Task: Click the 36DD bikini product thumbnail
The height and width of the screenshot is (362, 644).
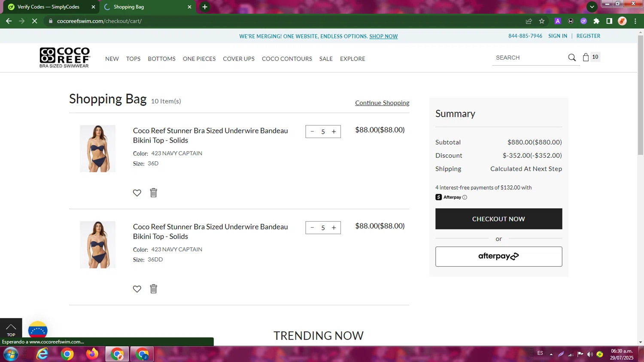Action: coord(98,245)
